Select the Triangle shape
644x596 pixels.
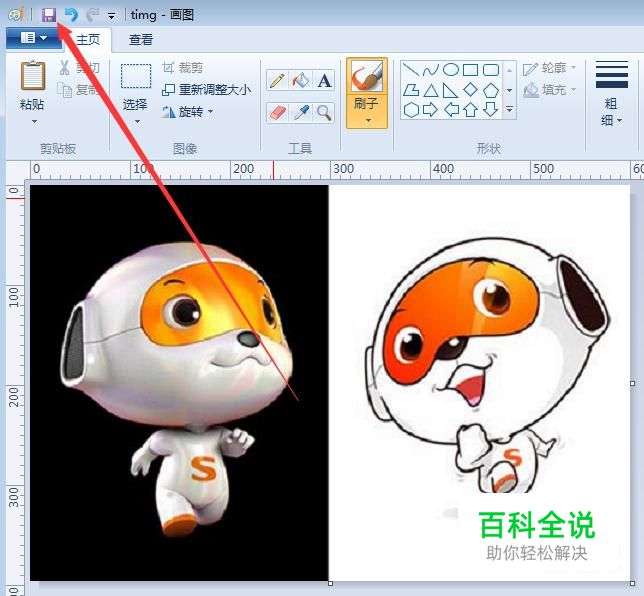[431, 90]
